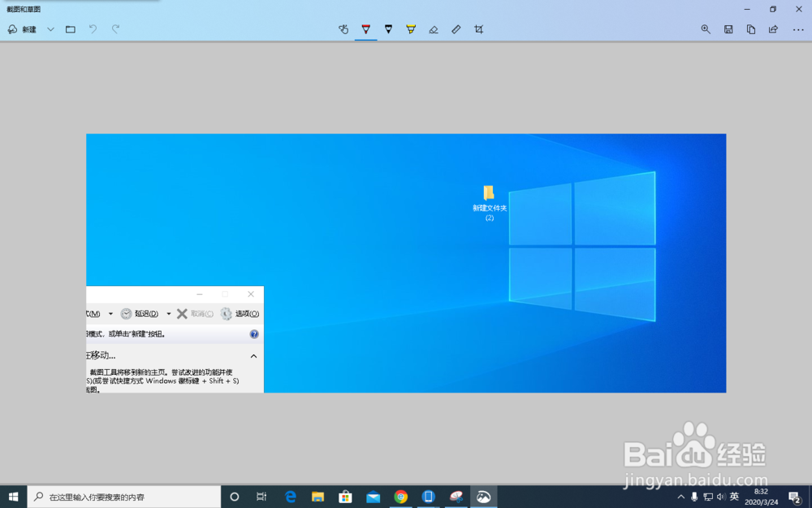
Task: Launch Google Chrome from the taskbar
Action: pos(400,497)
